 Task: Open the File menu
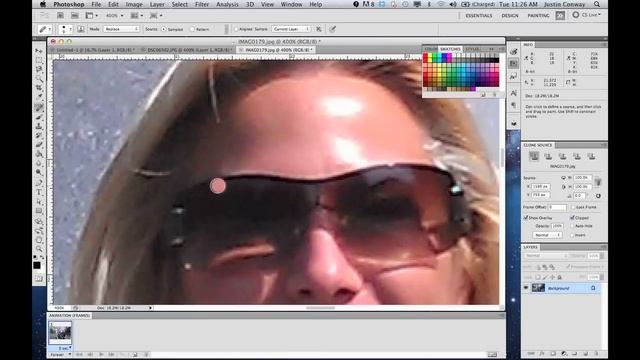(96, 4)
